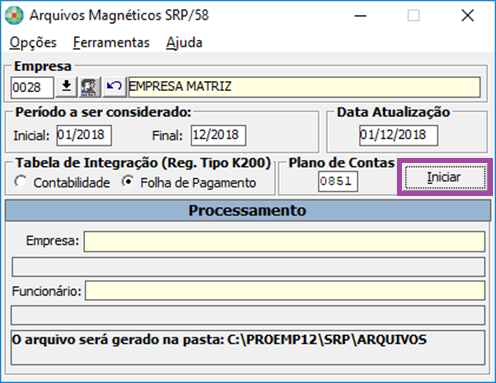The height and width of the screenshot is (383, 496).
Task: Click the blue undo arrow icon
Action: point(114,87)
